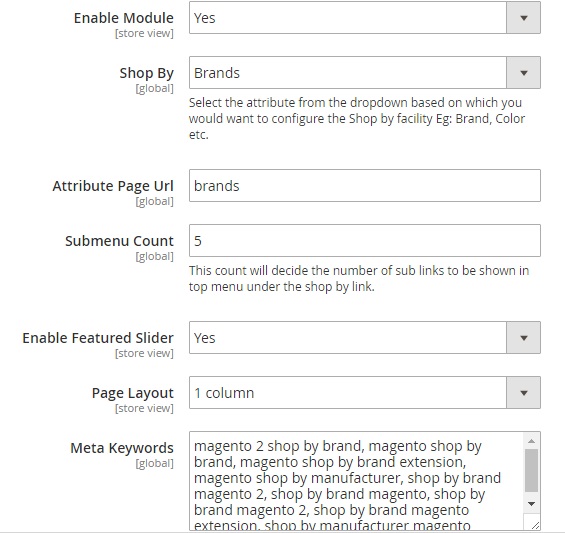
Task: Click the Meta Keywords scrollbar thumb
Action: tap(531, 470)
